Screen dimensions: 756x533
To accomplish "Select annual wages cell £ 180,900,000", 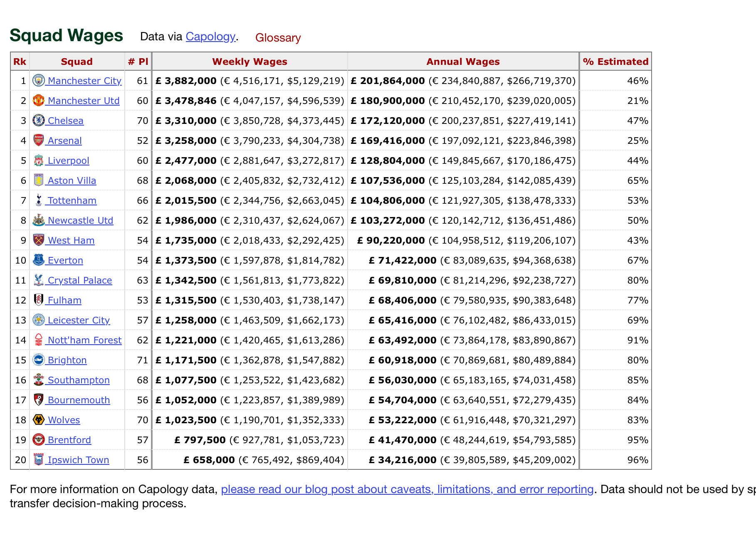I will coord(463,101).
